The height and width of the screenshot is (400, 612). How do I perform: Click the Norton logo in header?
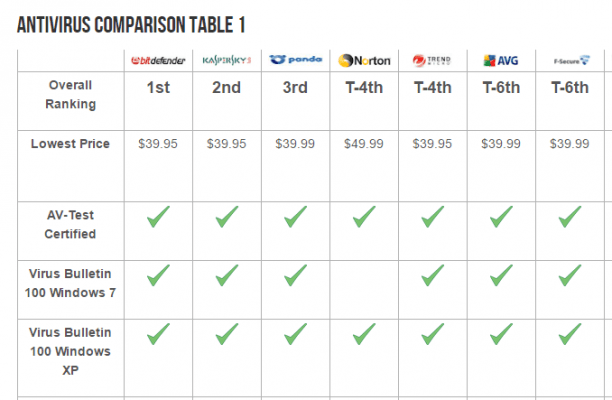[x=364, y=60]
